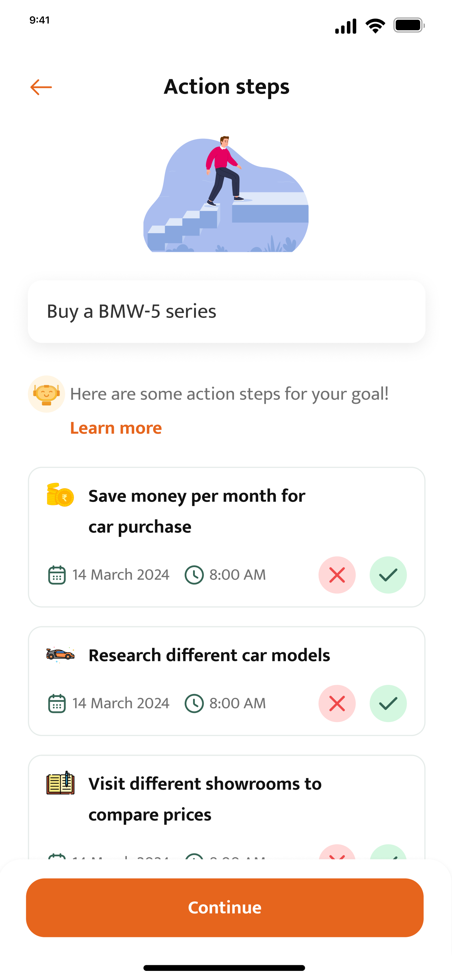452x980 pixels.
Task: Click the calendar icon on the save money step
Action: pos(57,574)
